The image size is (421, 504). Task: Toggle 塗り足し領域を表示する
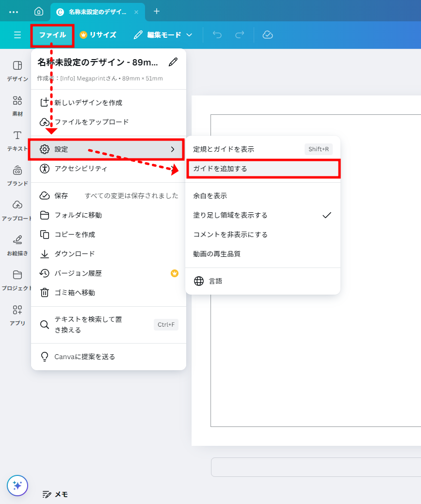263,215
